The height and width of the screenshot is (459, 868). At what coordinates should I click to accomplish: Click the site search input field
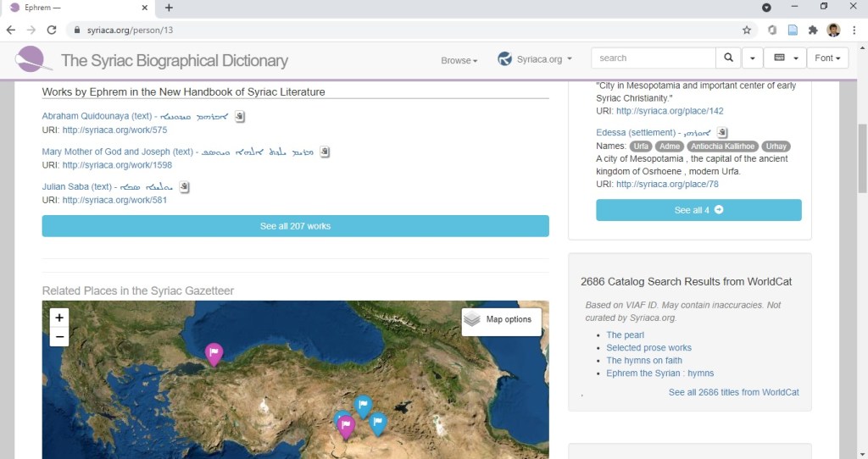tap(653, 58)
